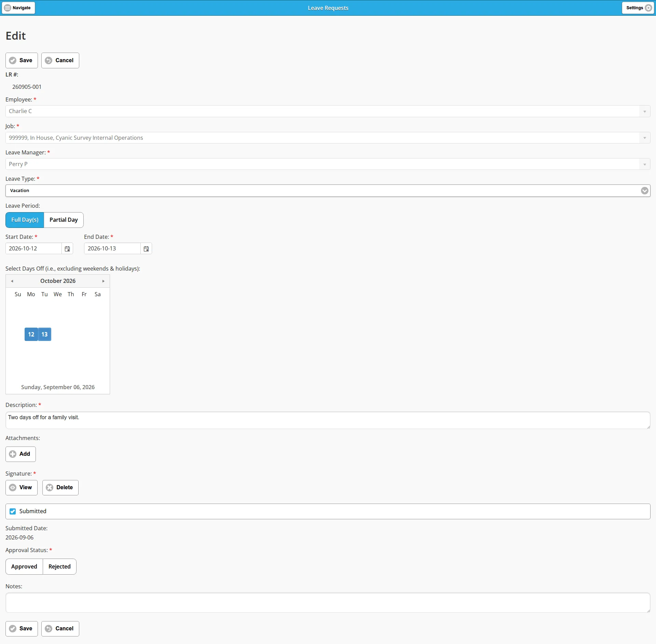Screen dimensions: 656x644
Task: Click the top Save button
Action: 22,60
